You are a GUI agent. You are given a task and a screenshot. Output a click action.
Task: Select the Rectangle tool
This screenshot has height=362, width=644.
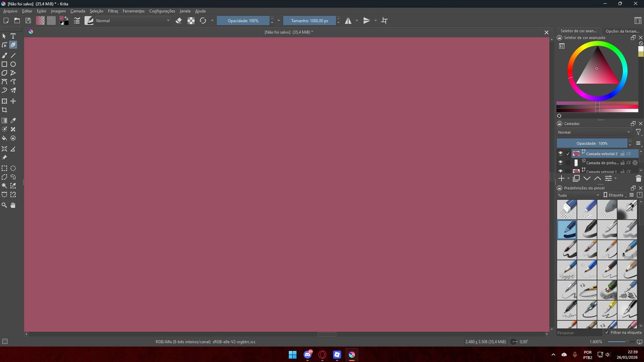pos(4,64)
